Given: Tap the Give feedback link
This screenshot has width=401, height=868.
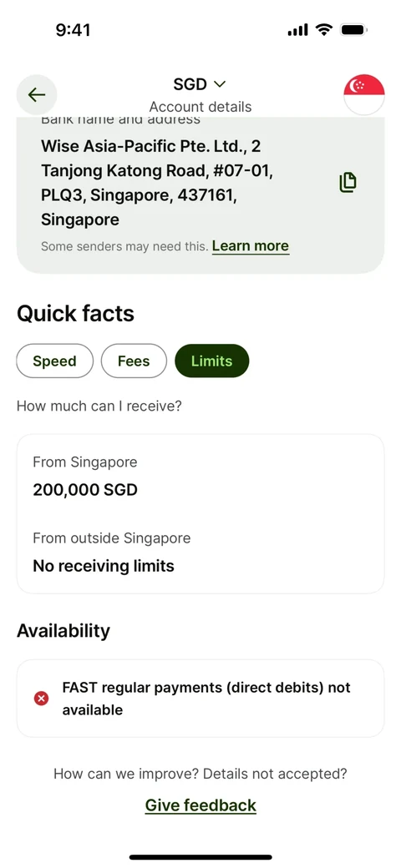Looking at the screenshot, I should tap(200, 805).
